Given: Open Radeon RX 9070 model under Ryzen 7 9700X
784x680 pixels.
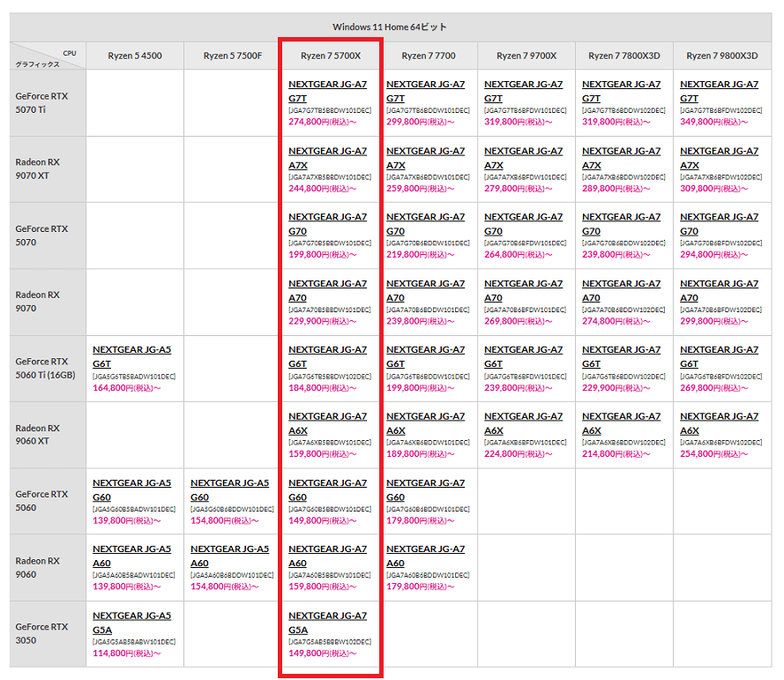Looking at the screenshot, I should (x=523, y=291).
